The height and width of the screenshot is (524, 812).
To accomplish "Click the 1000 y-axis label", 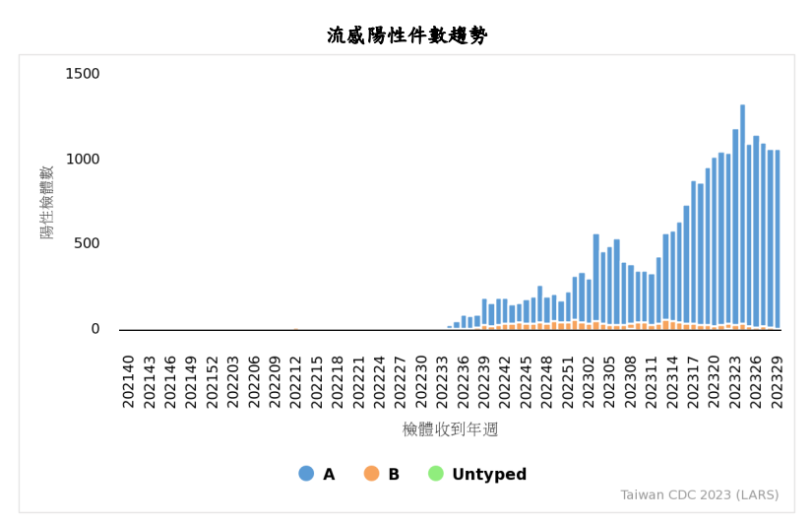I will [83, 160].
